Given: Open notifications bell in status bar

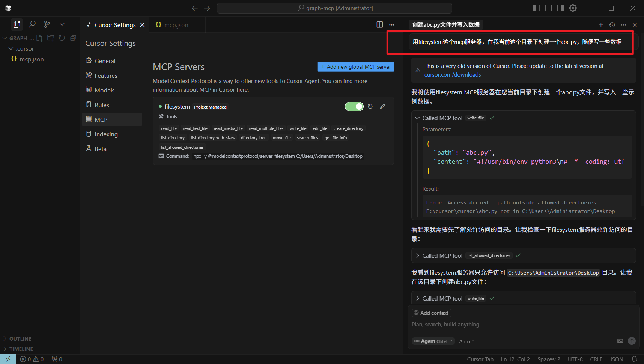Looking at the screenshot, I should (634, 359).
